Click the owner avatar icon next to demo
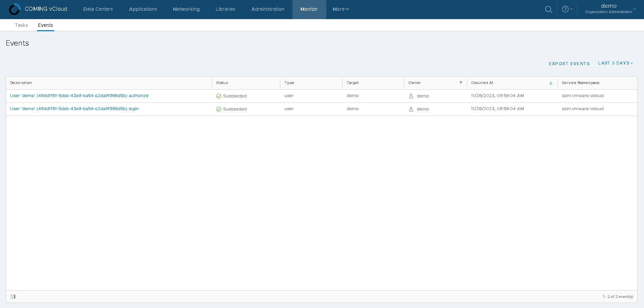Viewport: 644px width, 308px height. coord(410,96)
